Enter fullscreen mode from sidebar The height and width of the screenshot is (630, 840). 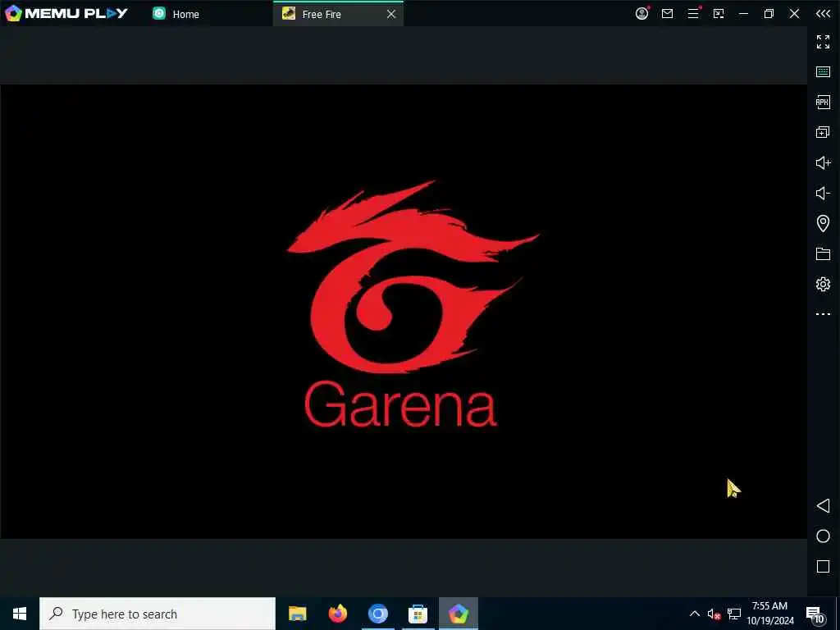pyautogui.click(x=823, y=41)
